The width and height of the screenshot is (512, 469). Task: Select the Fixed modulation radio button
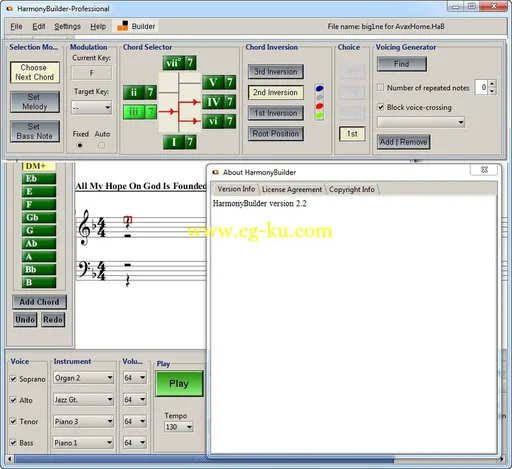[x=80, y=145]
